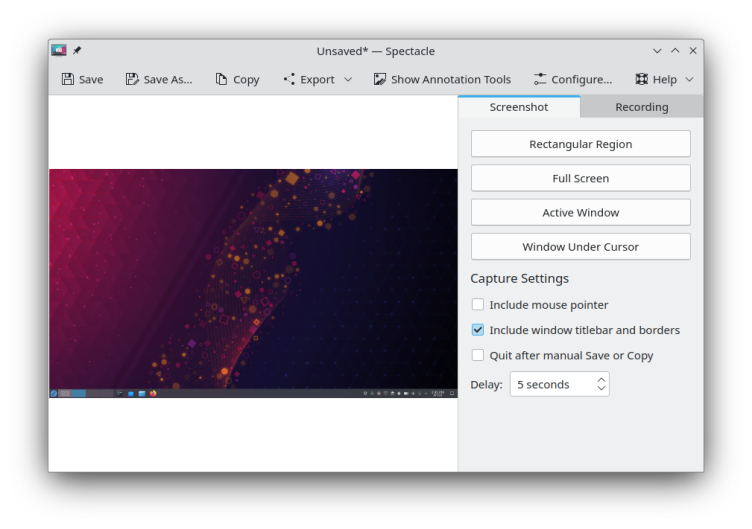Click the Delay seconds spinbox arrows

601,384
